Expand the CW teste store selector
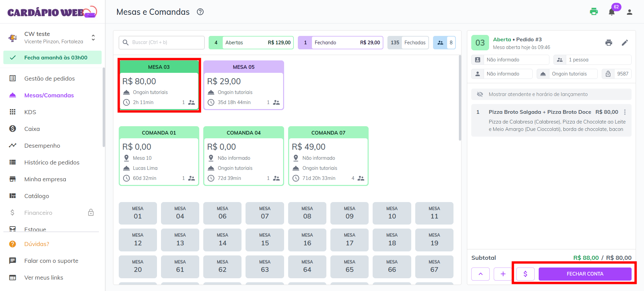 coord(93,38)
